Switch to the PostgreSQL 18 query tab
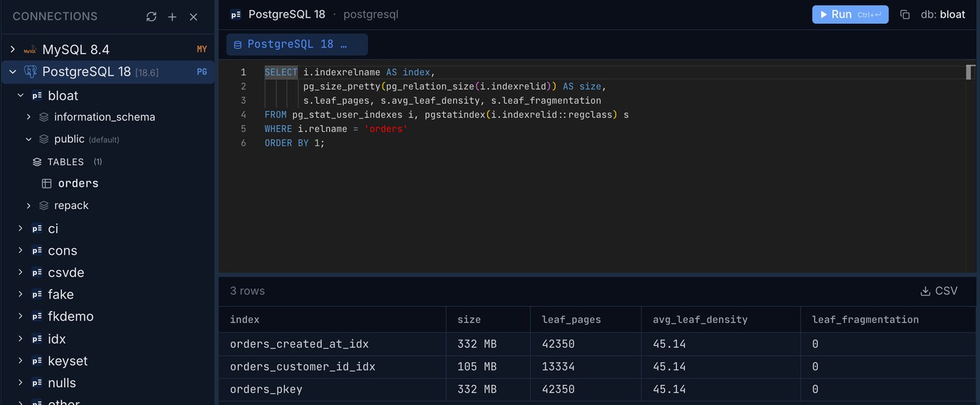Screen dimensions: 980x405 [x=297, y=44]
